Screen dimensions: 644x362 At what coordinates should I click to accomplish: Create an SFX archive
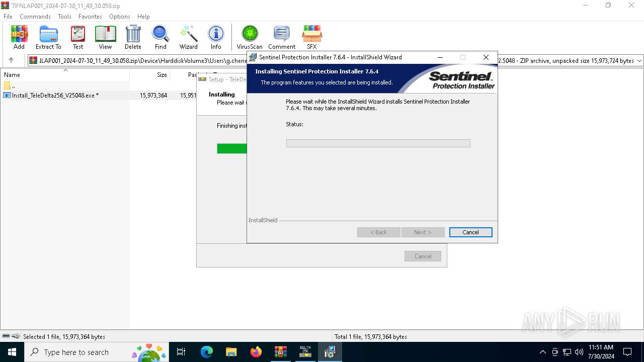click(x=312, y=38)
